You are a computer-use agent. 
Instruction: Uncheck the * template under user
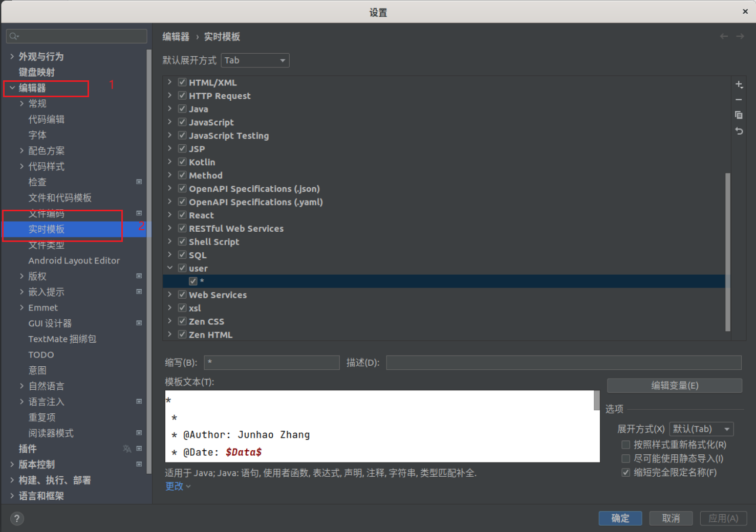tap(193, 281)
